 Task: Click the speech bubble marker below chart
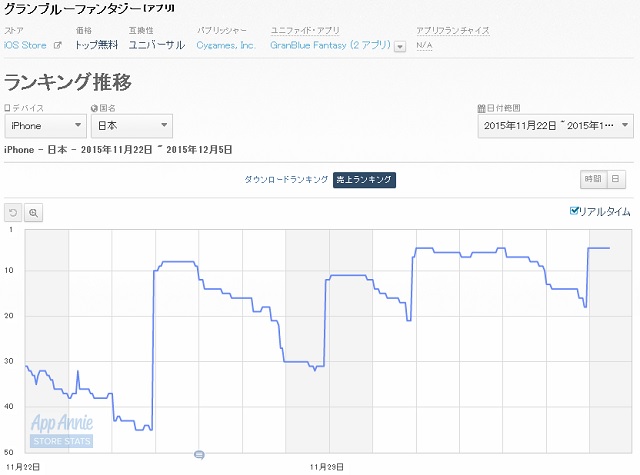(x=199, y=454)
